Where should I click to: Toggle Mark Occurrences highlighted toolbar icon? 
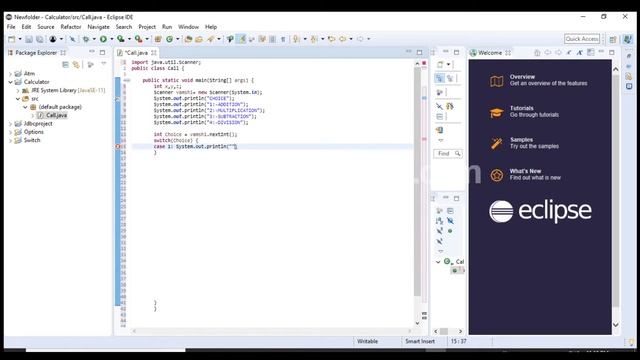[242, 39]
